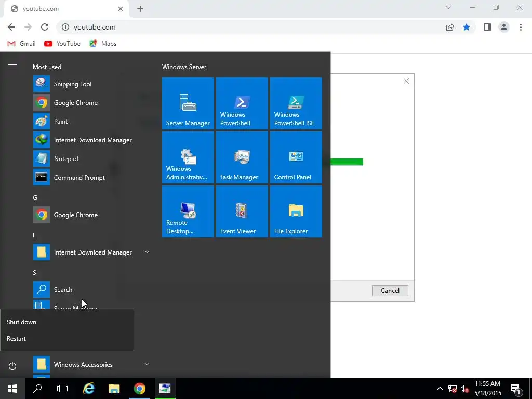Select Shut down from power menu
Image resolution: width=532 pixels, height=399 pixels.
[67, 322]
